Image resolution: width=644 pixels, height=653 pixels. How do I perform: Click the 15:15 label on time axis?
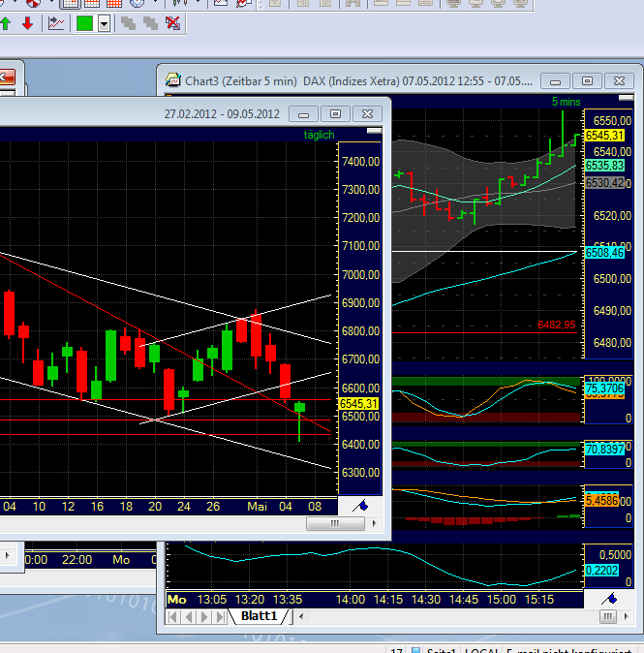(539, 600)
